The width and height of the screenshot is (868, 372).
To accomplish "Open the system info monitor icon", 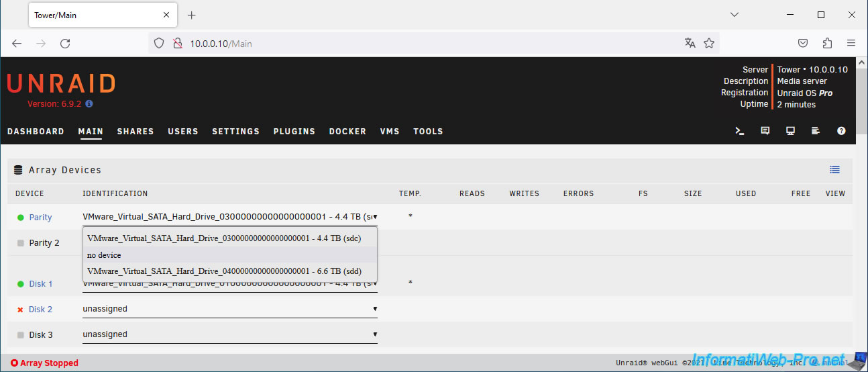I will point(791,132).
